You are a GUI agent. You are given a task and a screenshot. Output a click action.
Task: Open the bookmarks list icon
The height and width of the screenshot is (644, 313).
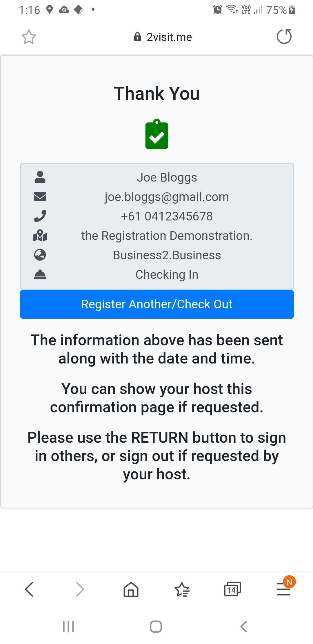(x=182, y=589)
